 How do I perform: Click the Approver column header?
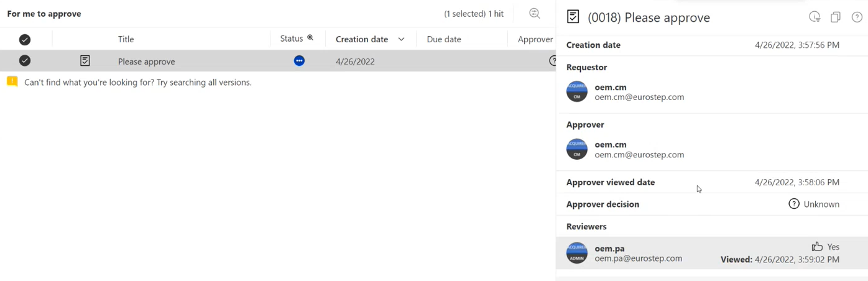point(535,39)
